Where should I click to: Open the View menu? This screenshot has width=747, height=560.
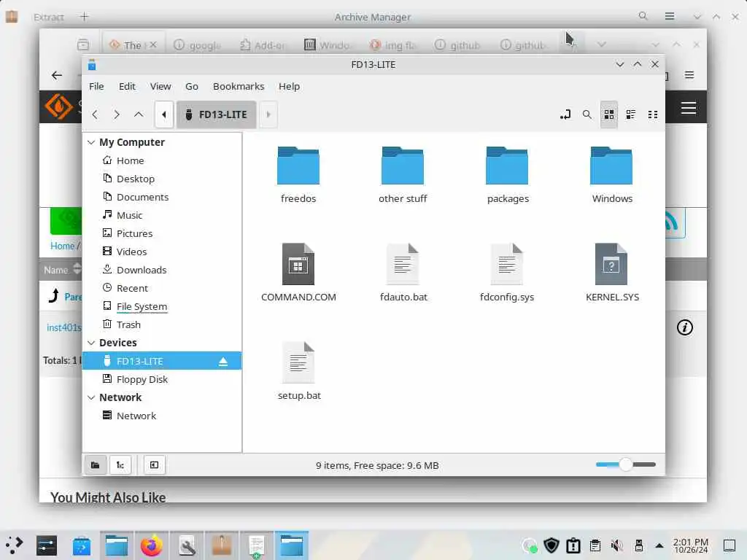160,86
